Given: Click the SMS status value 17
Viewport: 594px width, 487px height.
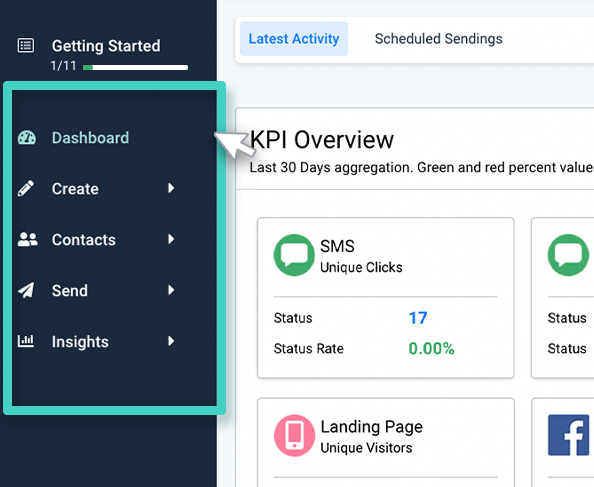Looking at the screenshot, I should pos(418,318).
